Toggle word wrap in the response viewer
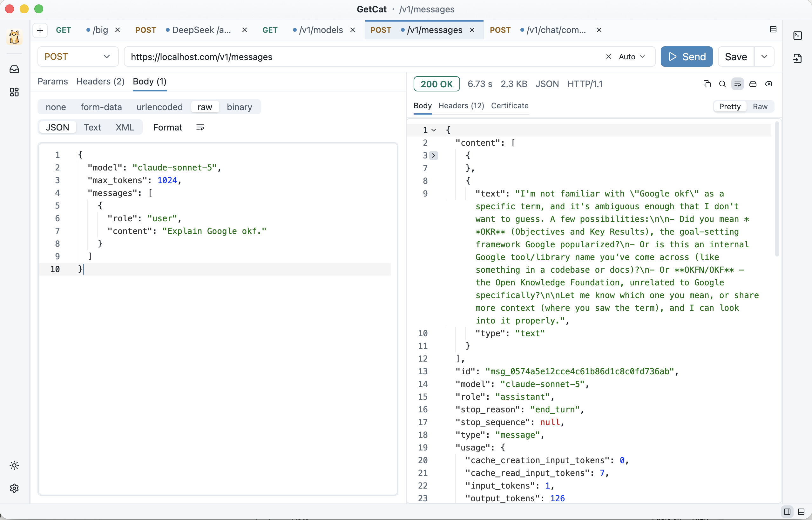 [x=737, y=84]
